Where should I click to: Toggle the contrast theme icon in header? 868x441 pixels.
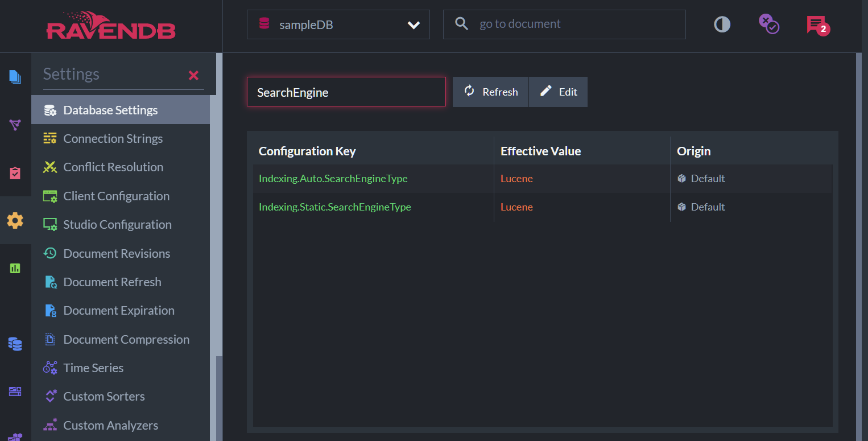click(722, 24)
